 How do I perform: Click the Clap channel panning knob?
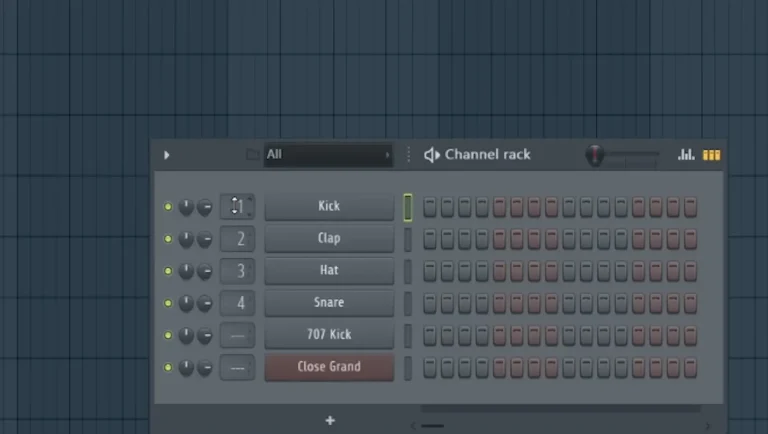tap(186, 239)
